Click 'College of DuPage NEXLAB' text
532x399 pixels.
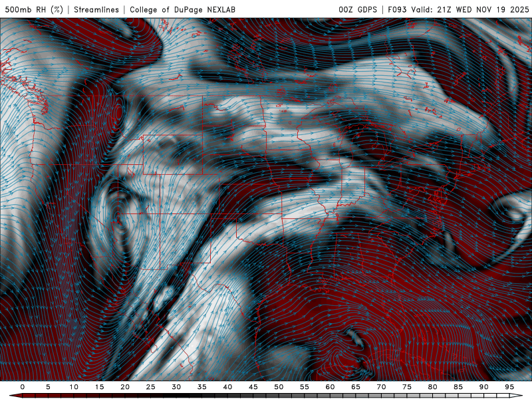click(x=182, y=9)
